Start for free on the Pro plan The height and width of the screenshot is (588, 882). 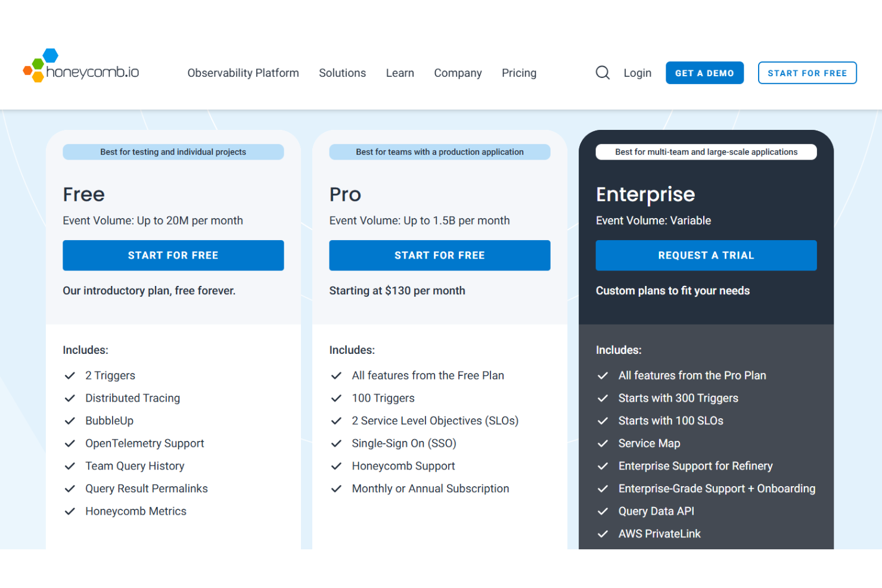[x=439, y=255]
